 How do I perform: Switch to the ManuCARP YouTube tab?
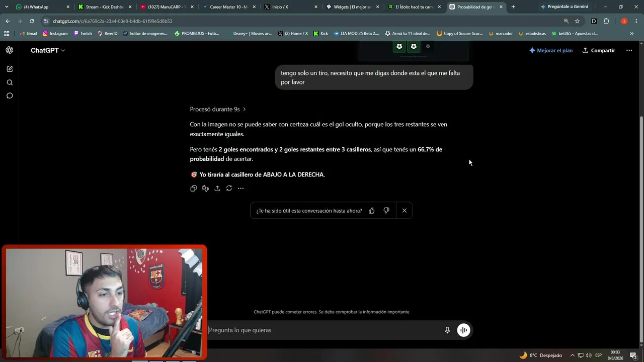point(167,7)
